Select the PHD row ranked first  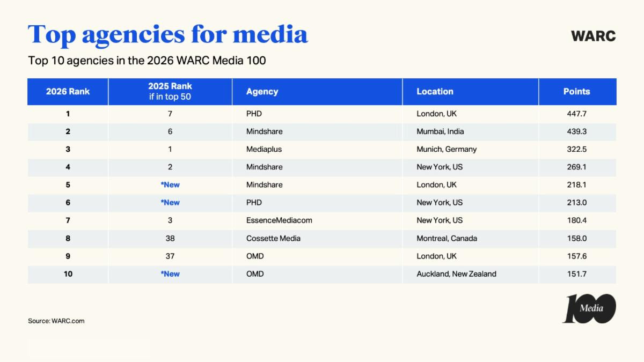tap(252, 113)
